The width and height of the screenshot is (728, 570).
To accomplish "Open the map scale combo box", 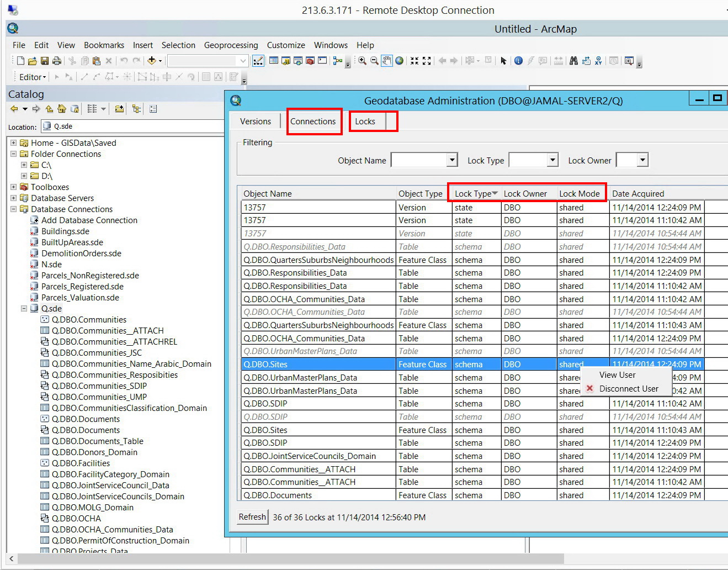I will (208, 61).
